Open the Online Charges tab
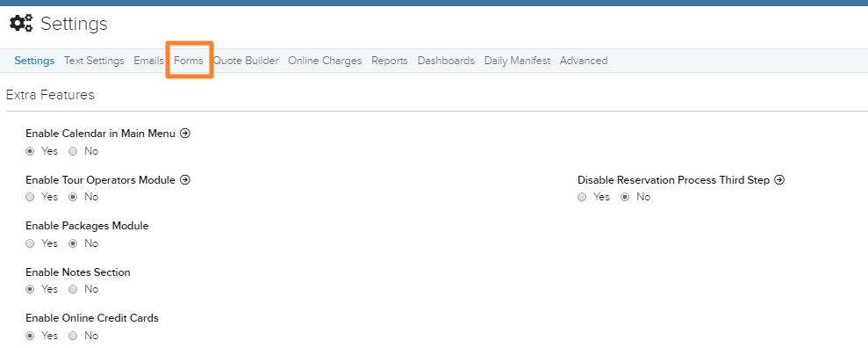868x348 pixels. pyautogui.click(x=325, y=61)
